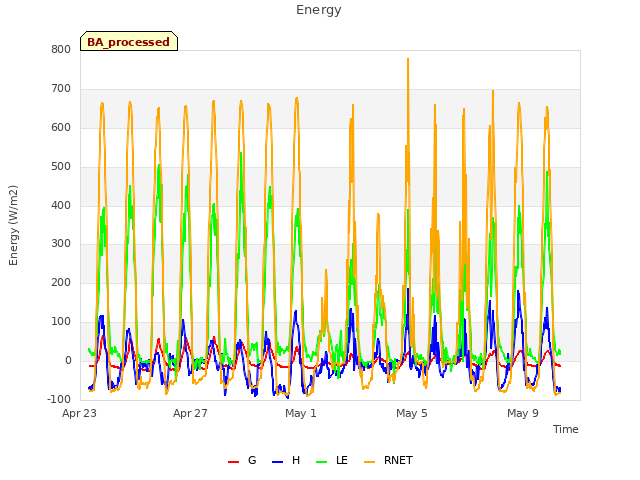The image size is (640, 480).
Task: Toggle the LE series legend entry
Action: [x=332, y=460]
